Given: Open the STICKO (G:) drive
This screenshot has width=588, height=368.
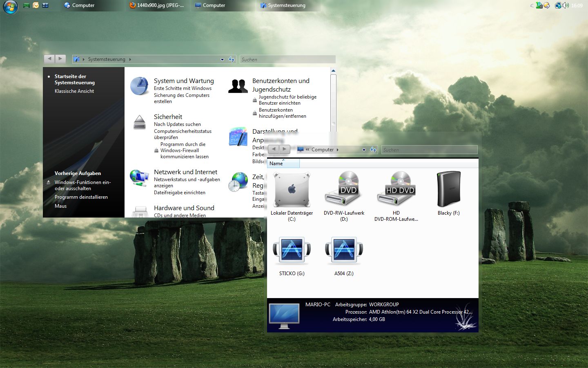Looking at the screenshot, I should coord(292,250).
